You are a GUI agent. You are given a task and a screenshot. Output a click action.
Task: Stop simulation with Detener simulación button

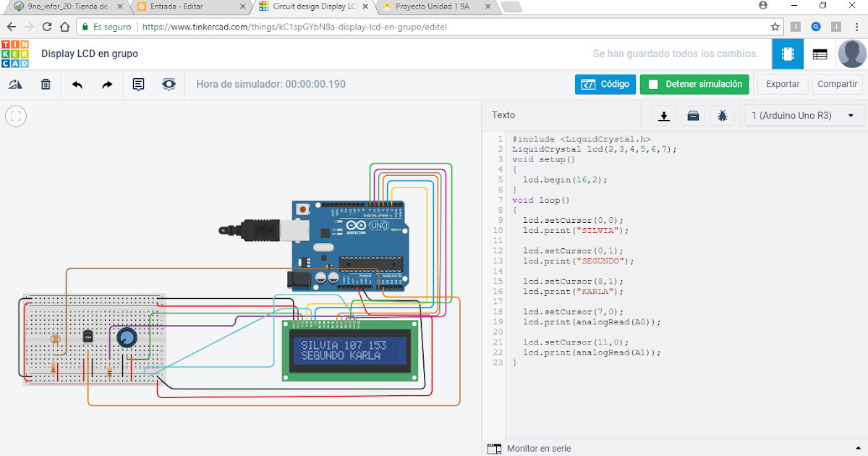click(x=694, y=84)
